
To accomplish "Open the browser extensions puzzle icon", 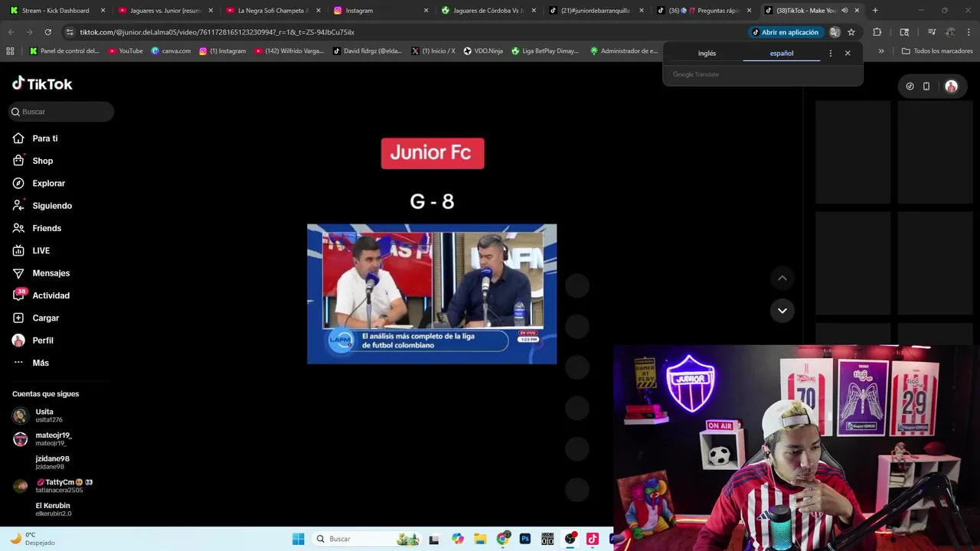I will click(877, 32).
